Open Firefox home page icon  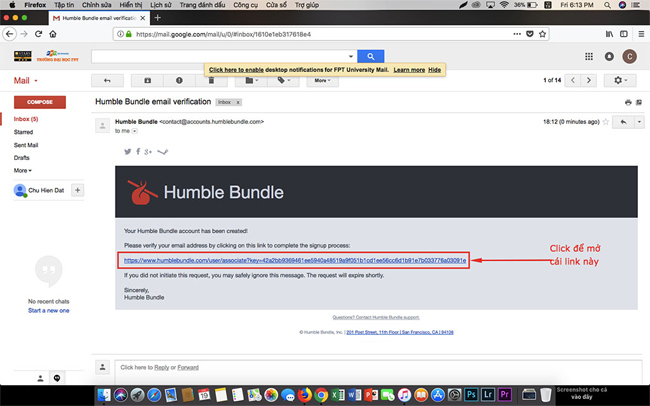(53, 34)
